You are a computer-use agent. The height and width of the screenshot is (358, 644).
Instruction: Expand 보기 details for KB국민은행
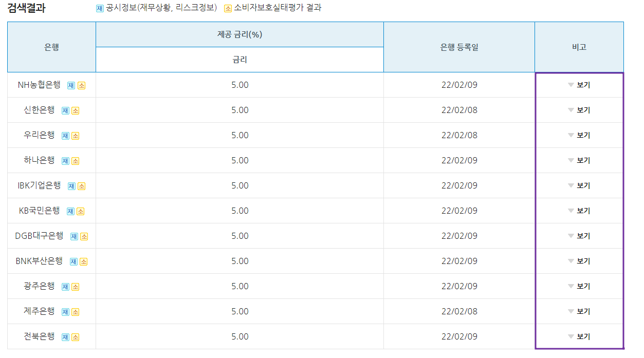pyautogui.click(x=579, y=211)
